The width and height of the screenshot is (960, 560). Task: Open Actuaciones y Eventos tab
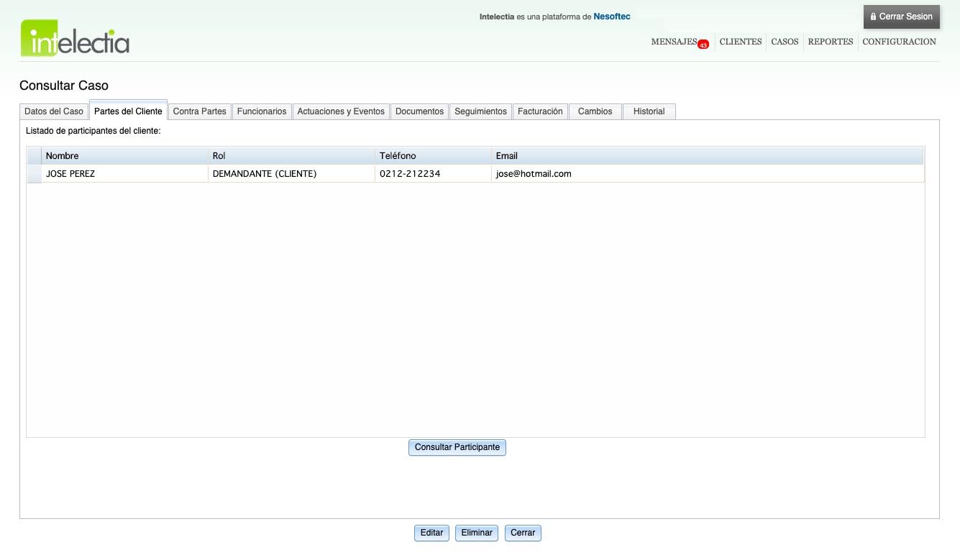341,111
